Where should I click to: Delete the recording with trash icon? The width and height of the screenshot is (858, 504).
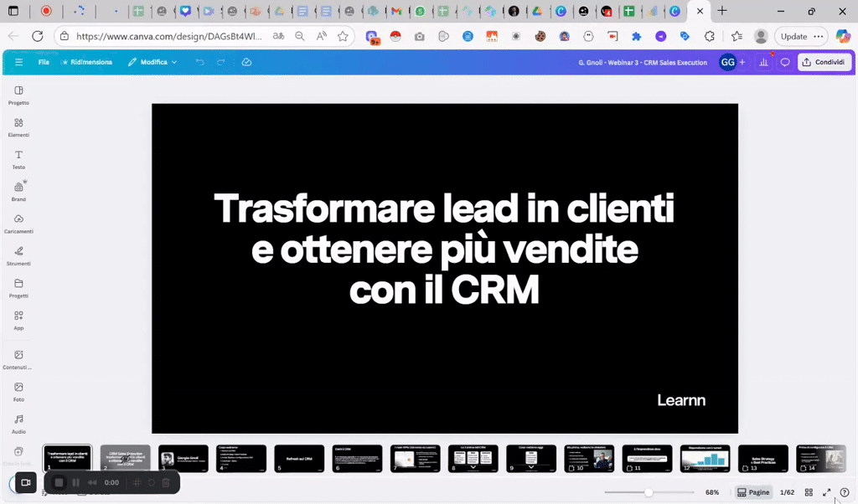(x=166, y=483)
